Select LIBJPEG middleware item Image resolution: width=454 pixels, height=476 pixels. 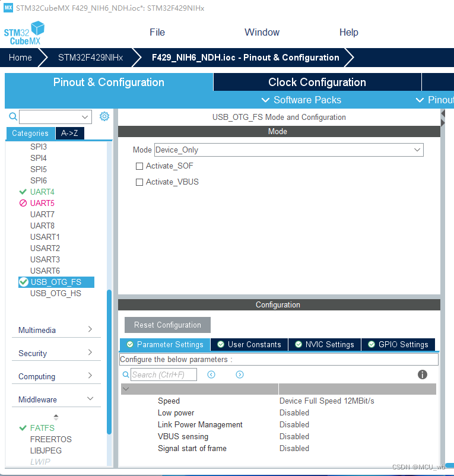point(46,450)
